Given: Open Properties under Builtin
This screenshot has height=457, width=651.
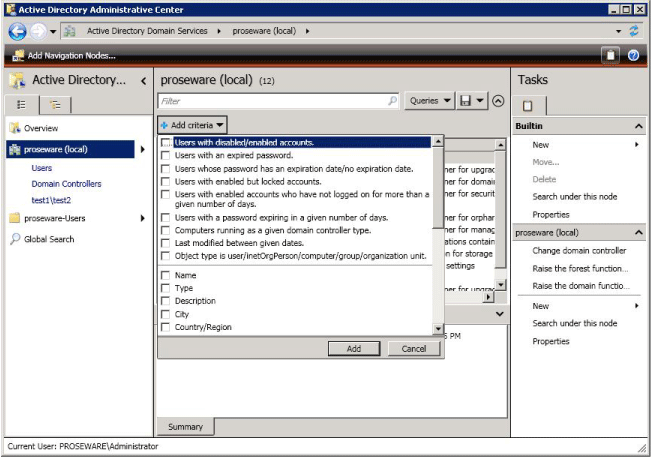Looking at the screenshot, I should (x=551, y=215).
